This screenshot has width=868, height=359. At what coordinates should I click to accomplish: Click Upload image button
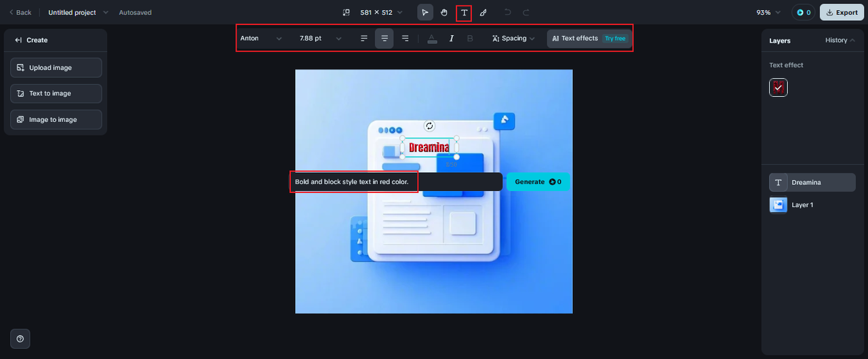[56, 68]
